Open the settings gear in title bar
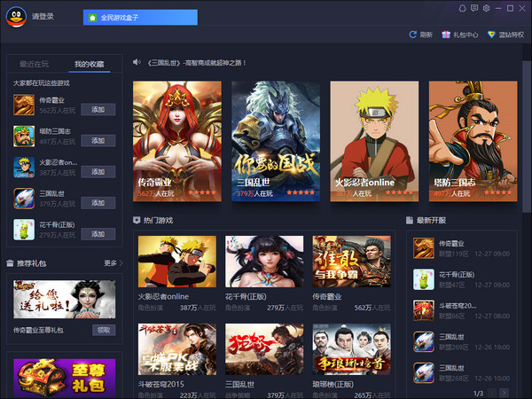The height and width of the screenshot is (399, 532). pos(487,8)
